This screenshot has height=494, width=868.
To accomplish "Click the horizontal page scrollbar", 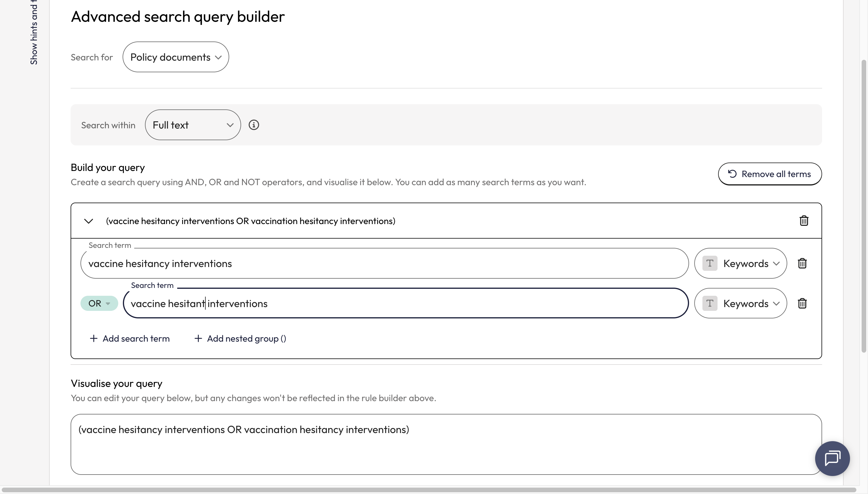I will click(429, 490).
